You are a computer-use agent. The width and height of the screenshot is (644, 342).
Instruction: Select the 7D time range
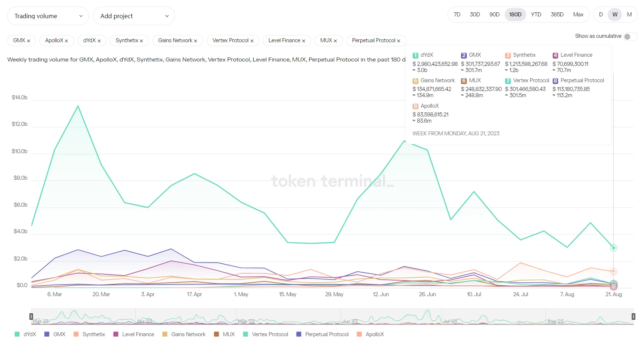457,15
